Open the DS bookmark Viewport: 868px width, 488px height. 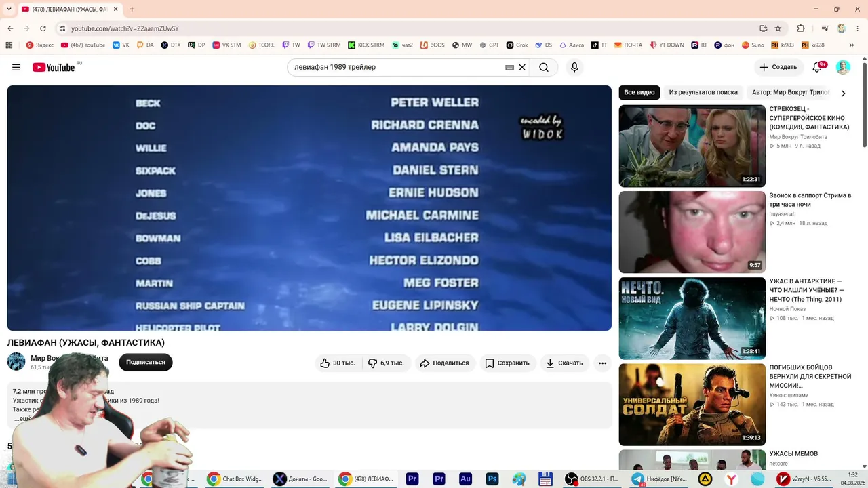point(543,45)
